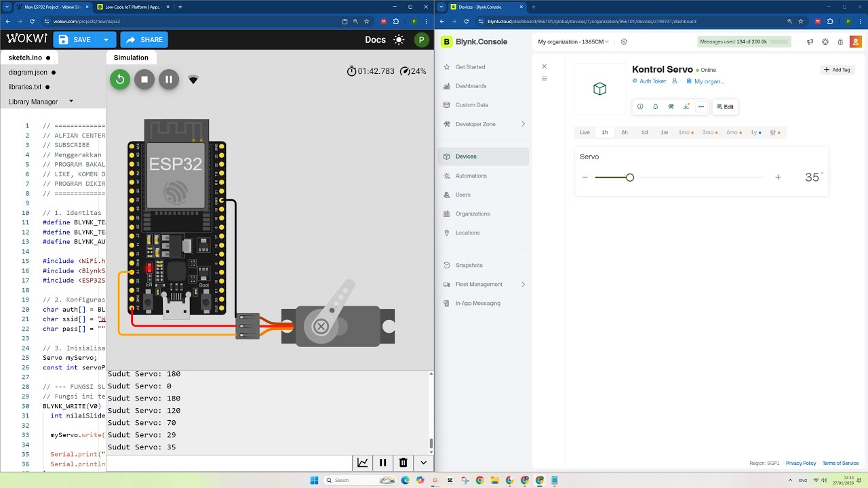868x488 pixels.
Task: Open the My organ... link
Action: pyautogui.click(x=706, y=81)
